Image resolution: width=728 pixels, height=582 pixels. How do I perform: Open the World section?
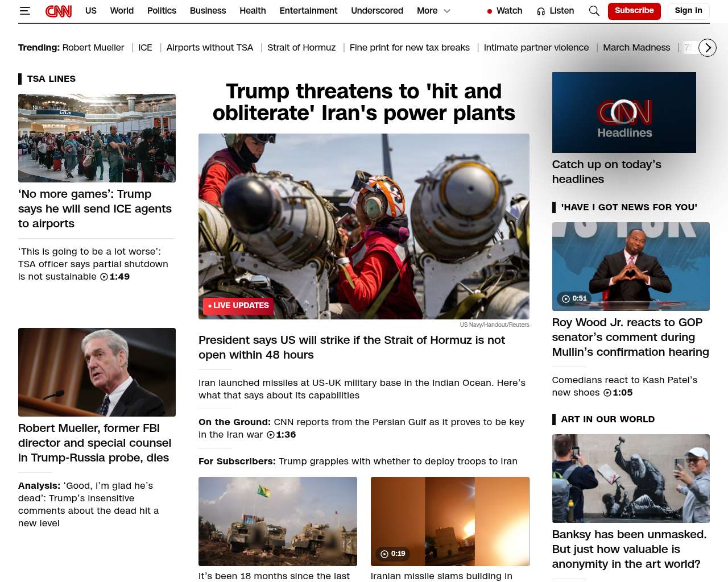(122, 11)
